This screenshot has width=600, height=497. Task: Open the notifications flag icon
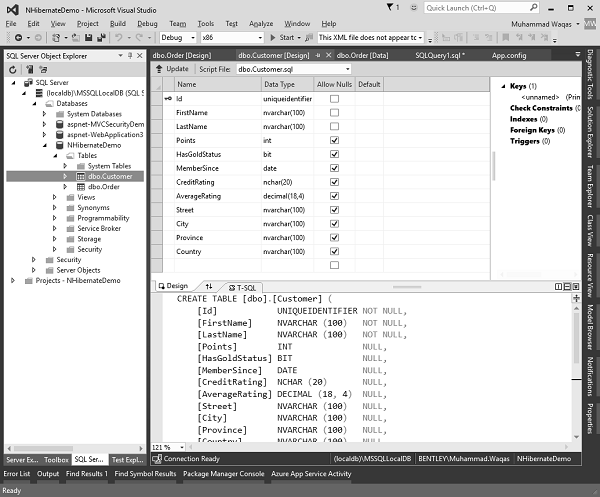[390, 7]
